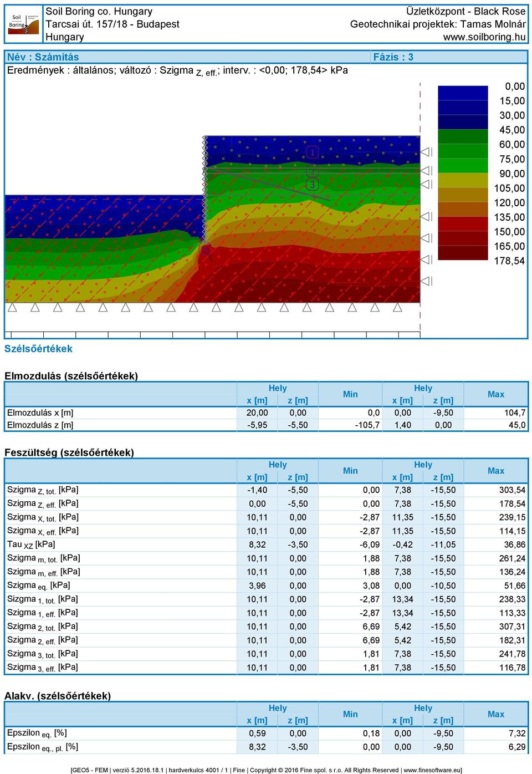Click the legend band between 135,00 and 150,00
Viewport: 532px width, 774px height.
point(463,223)
